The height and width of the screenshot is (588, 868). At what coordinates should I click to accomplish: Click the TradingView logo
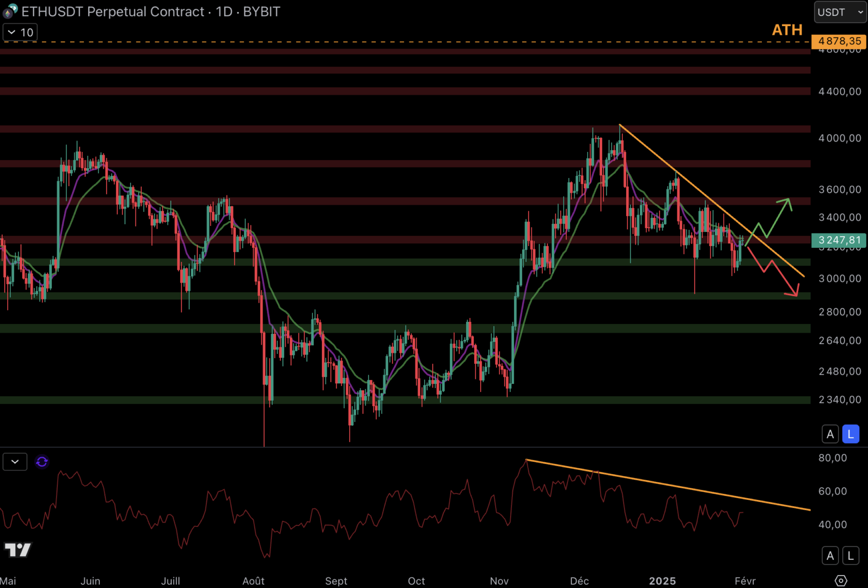point(18,550)
